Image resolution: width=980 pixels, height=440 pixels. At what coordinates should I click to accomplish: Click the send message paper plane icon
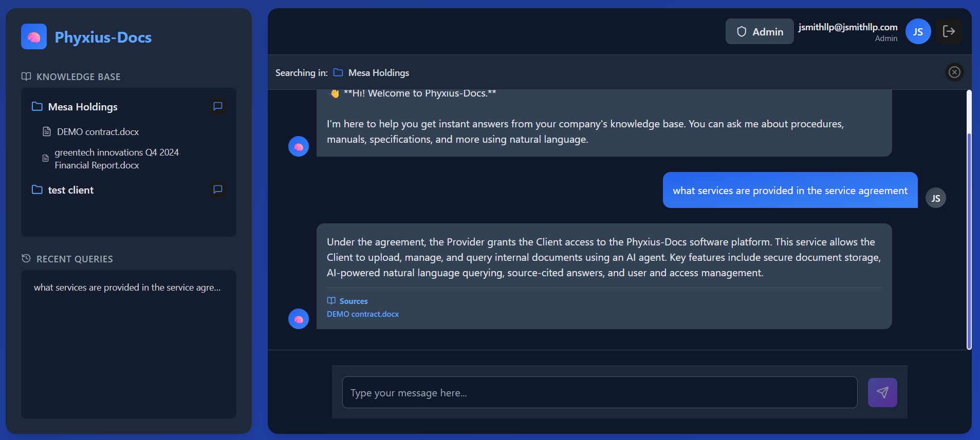coord(882,393)
